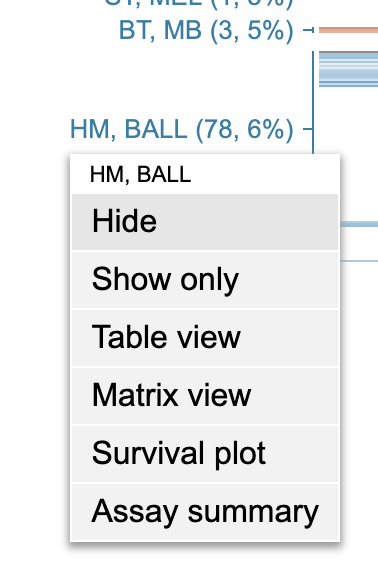Open Table view for HM, BALL

pyautogui.click(x=205, y=338)
